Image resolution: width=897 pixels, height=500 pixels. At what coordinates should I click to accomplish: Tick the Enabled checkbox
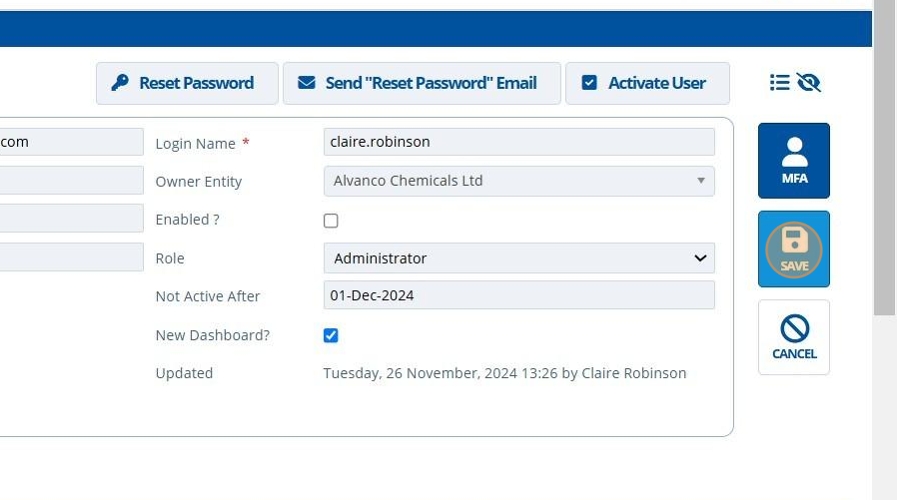331,221
